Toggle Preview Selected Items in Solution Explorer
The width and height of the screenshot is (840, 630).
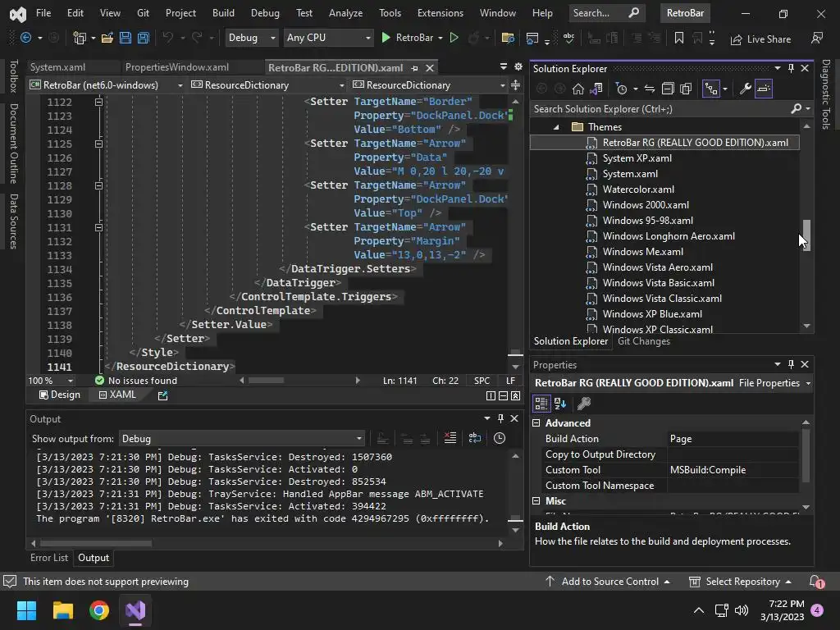[x=764, y=89]
